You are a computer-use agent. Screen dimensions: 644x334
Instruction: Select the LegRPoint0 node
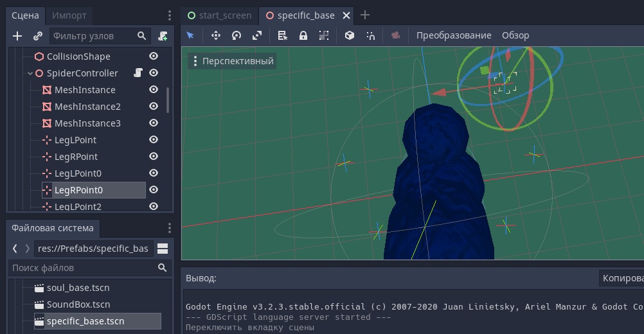click(x=94, y=190)
